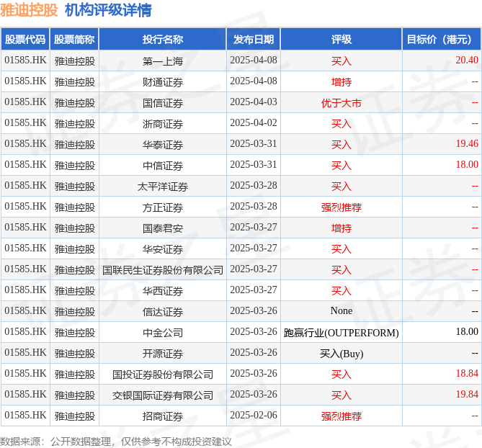Click 财通证券 增持 rating
The image size is (482, 448).
342,82
